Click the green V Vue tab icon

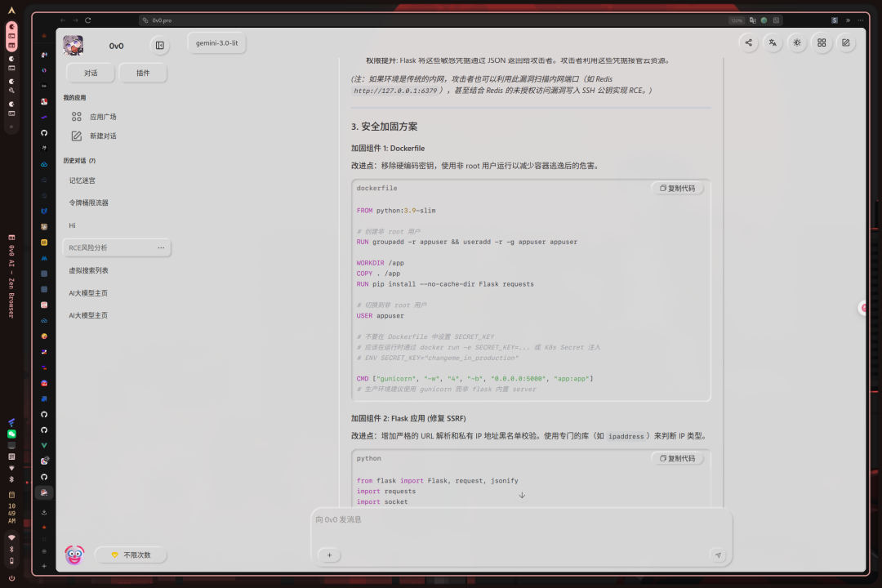[44, 446]
